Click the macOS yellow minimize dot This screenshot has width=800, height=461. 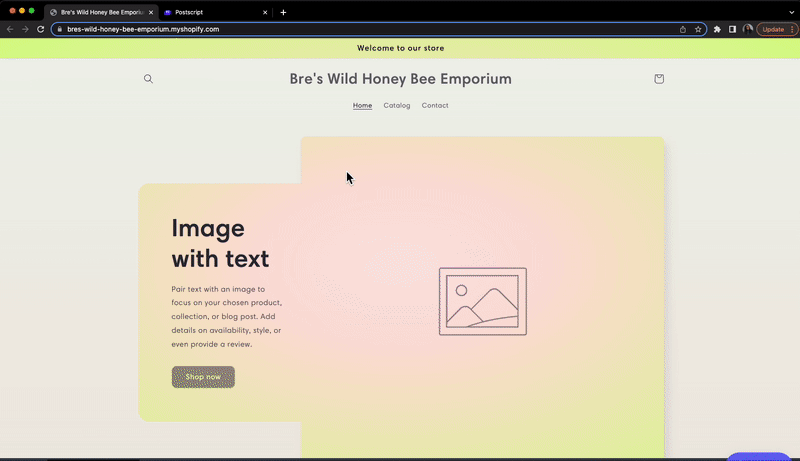(x=22, y=11)
